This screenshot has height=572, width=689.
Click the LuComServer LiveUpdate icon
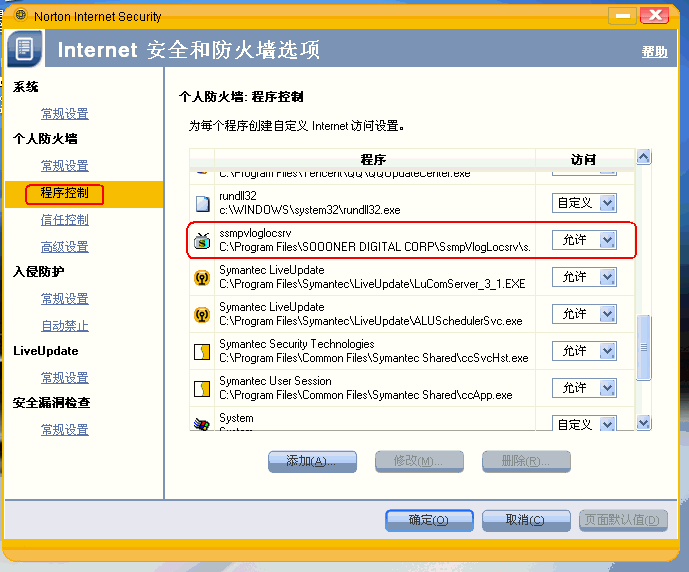tap(202, 278)
